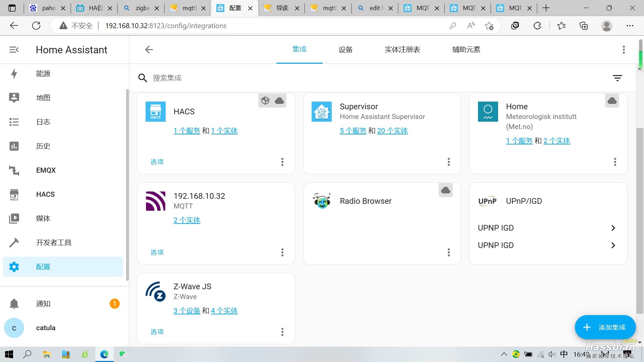Open Supervisor 5 个服务 link
The image size is (644, 362).
[x=353, y=131]
